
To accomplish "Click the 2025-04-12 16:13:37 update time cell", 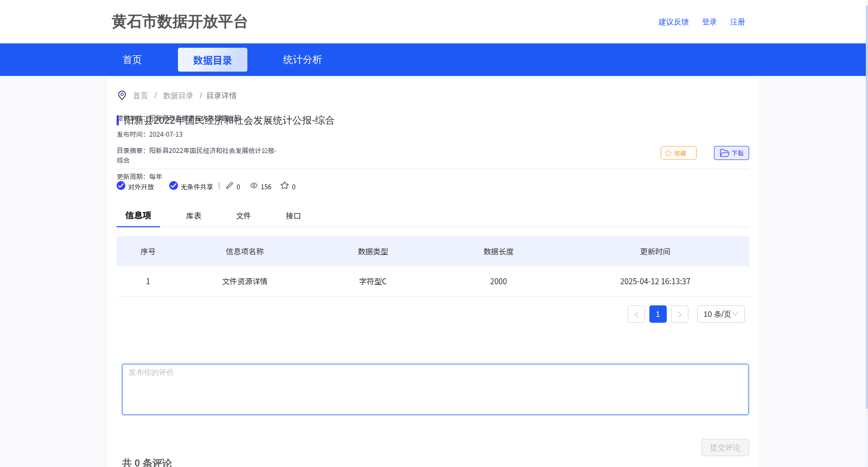I will 655,282.
